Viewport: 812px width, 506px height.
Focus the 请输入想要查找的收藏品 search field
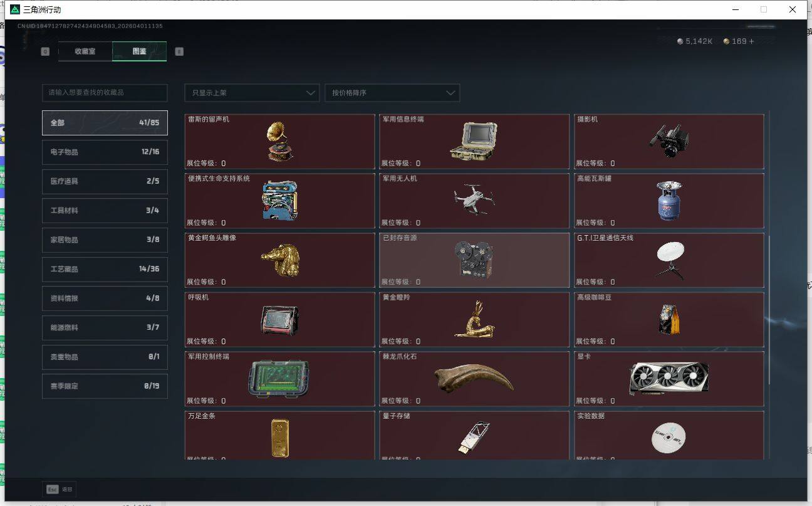[105, 93]
